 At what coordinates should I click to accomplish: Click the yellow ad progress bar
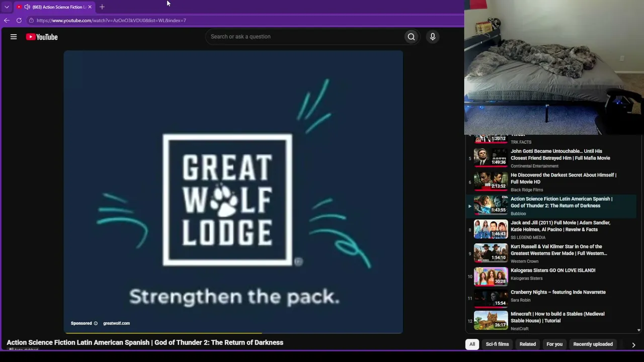tap(163, 332)
